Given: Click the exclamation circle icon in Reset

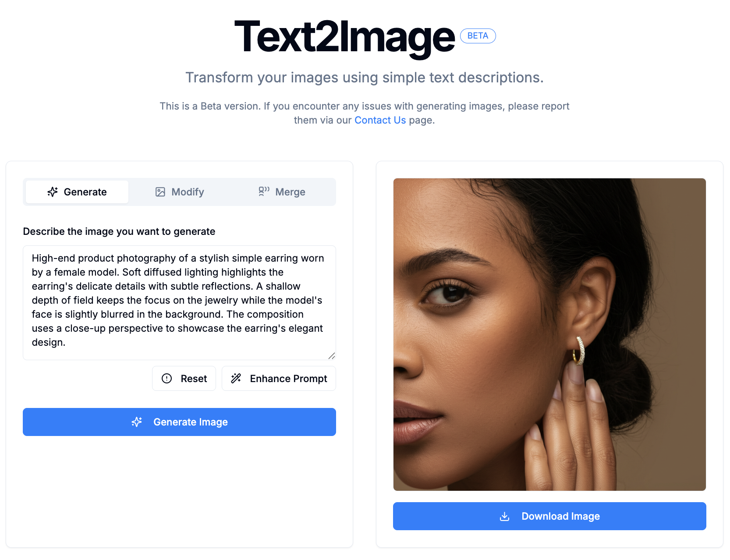Looking at the screenshot, I should 167,379.
